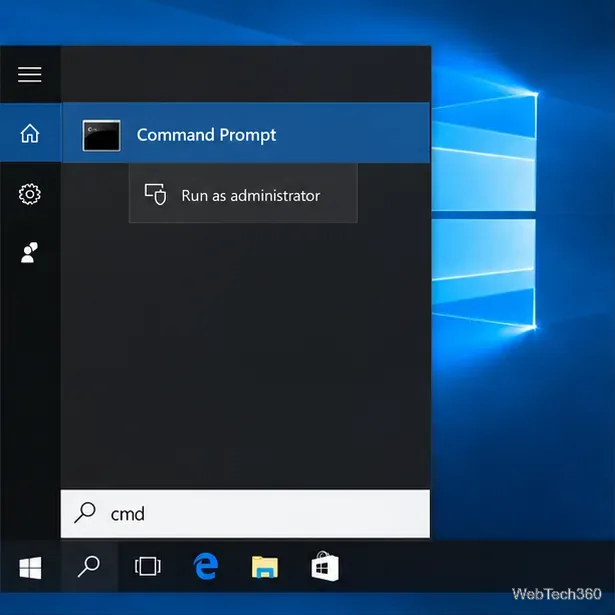
Task: Click the search box containing cmd
Action: tap(245, 513)
